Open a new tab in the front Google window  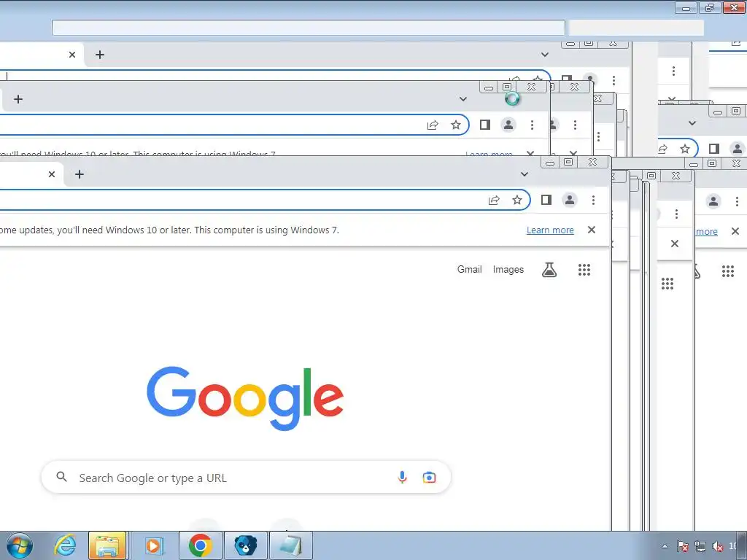pyautogui.click(x=80, y=174)
